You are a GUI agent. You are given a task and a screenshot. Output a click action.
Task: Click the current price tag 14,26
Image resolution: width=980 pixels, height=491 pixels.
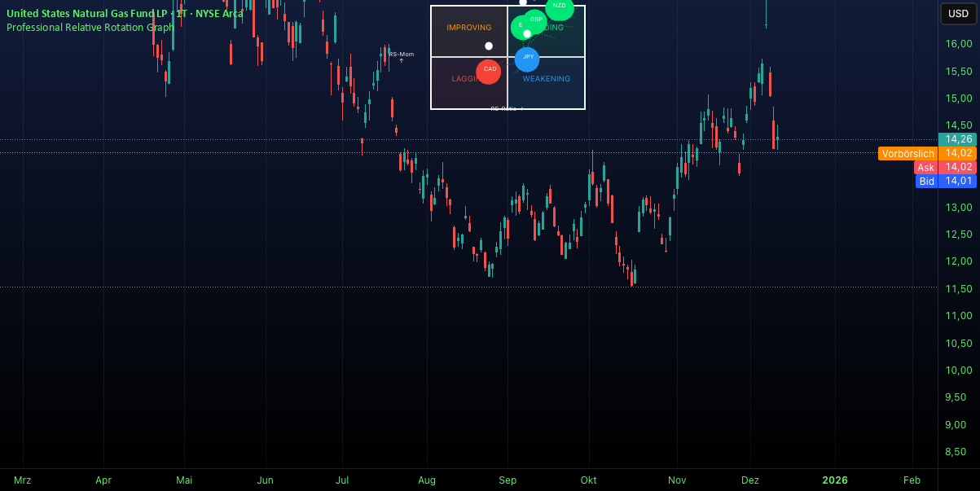(957, 139)
